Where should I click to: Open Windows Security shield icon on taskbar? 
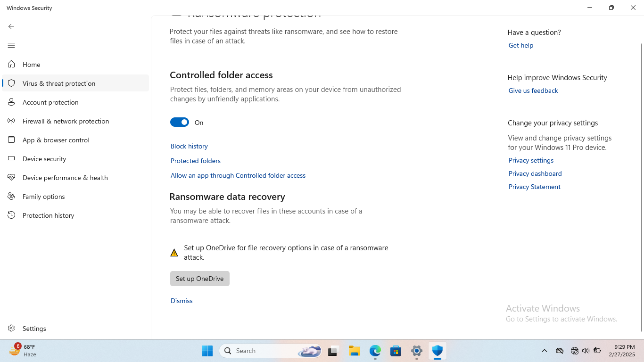(437, 351)
